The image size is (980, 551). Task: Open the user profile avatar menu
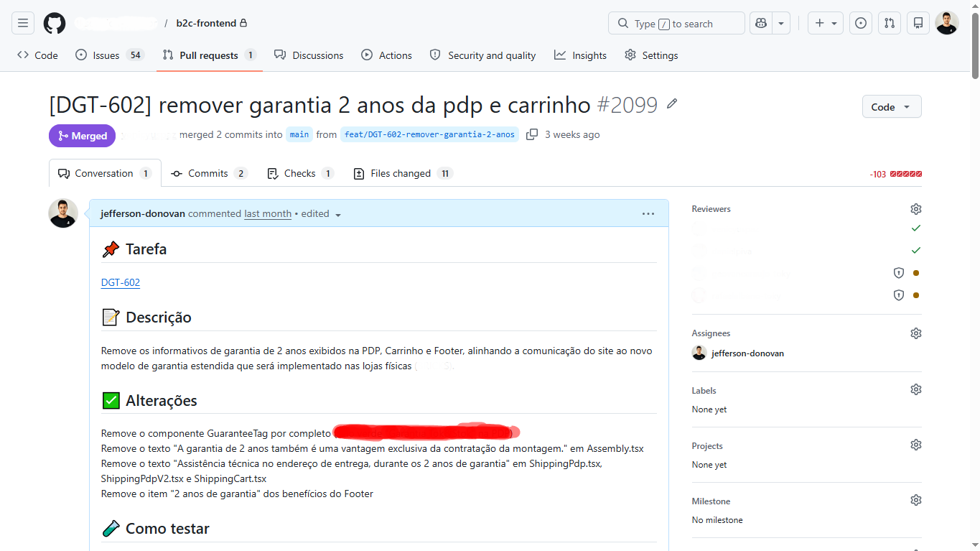[947, 23]
